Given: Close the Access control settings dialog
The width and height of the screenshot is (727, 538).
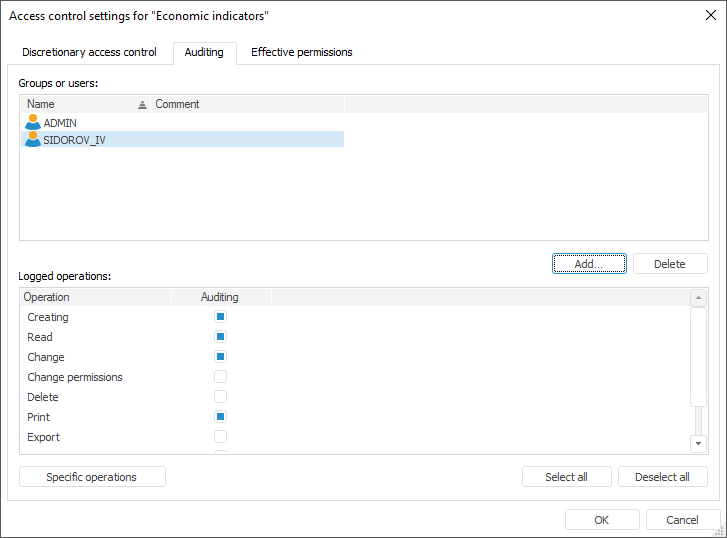Looking at the screenshot, I should (x=710, y=15).
